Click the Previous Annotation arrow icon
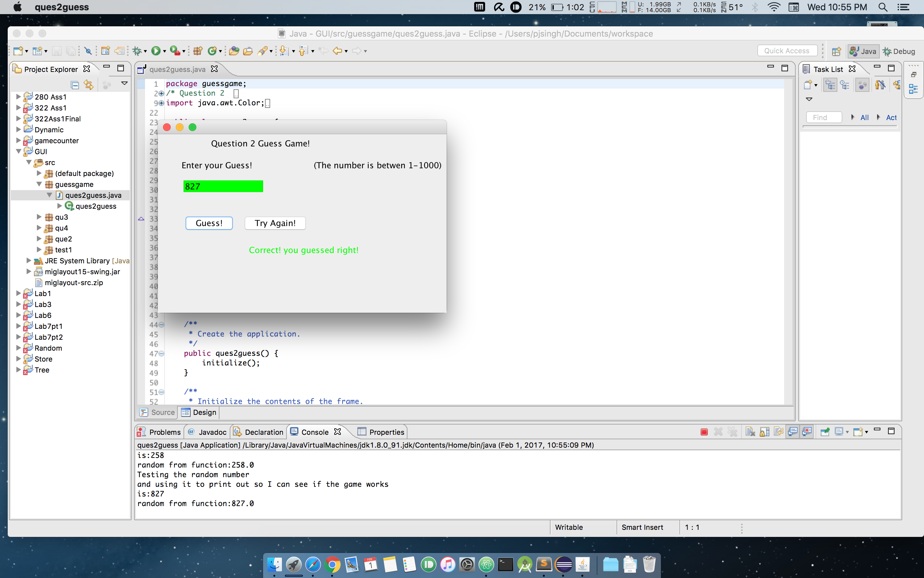 click(303, 51)
